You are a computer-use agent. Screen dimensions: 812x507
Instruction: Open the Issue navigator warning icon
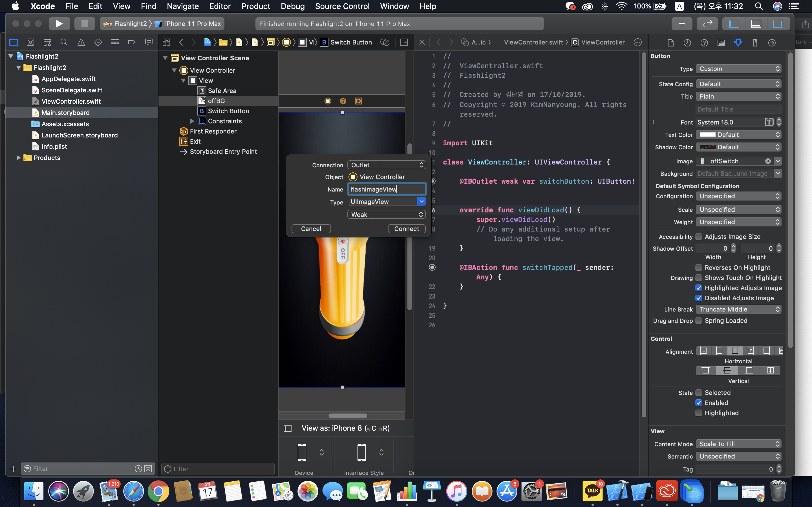[x=81, y=42]
